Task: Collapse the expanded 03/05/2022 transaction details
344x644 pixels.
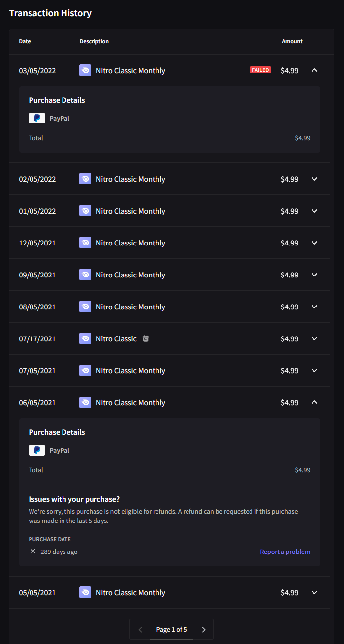Action: tap(314, 70)
